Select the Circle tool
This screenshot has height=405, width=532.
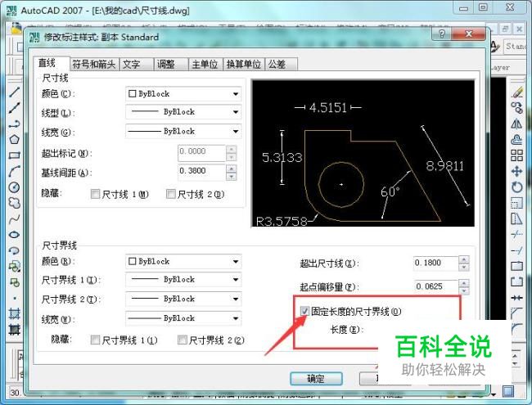pos(14,187)
